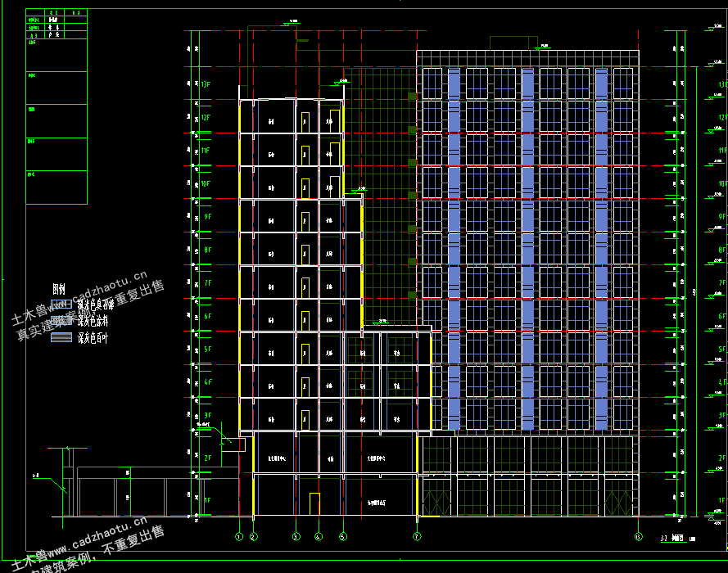The height and width of the screenshot is (573, 728).
Task: Click the 图例 legend heading text
Action: (58, 290)
